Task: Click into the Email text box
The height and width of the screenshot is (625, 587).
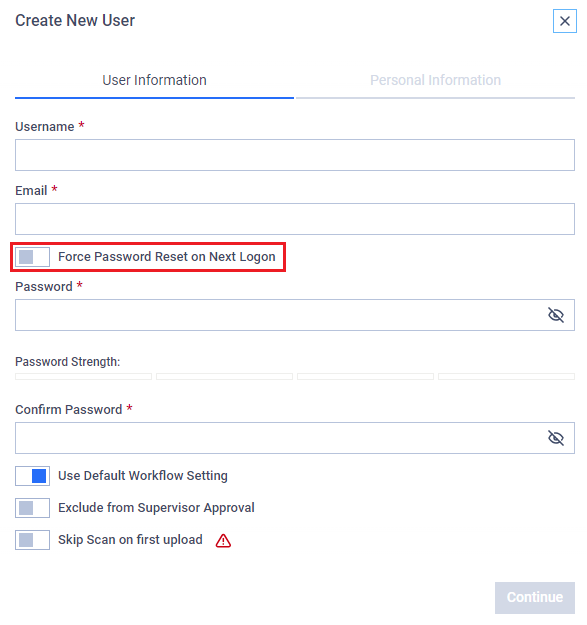Action: (295, 219)
